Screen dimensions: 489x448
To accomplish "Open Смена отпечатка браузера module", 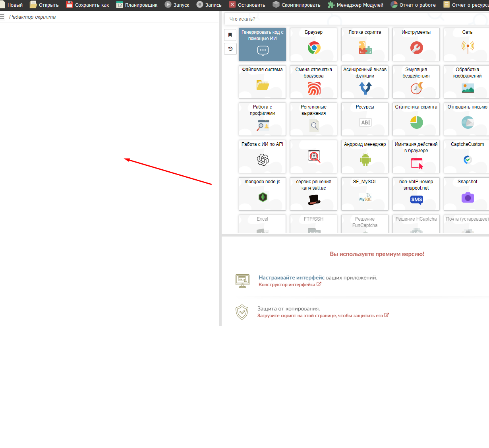I will tap(313, 81).
